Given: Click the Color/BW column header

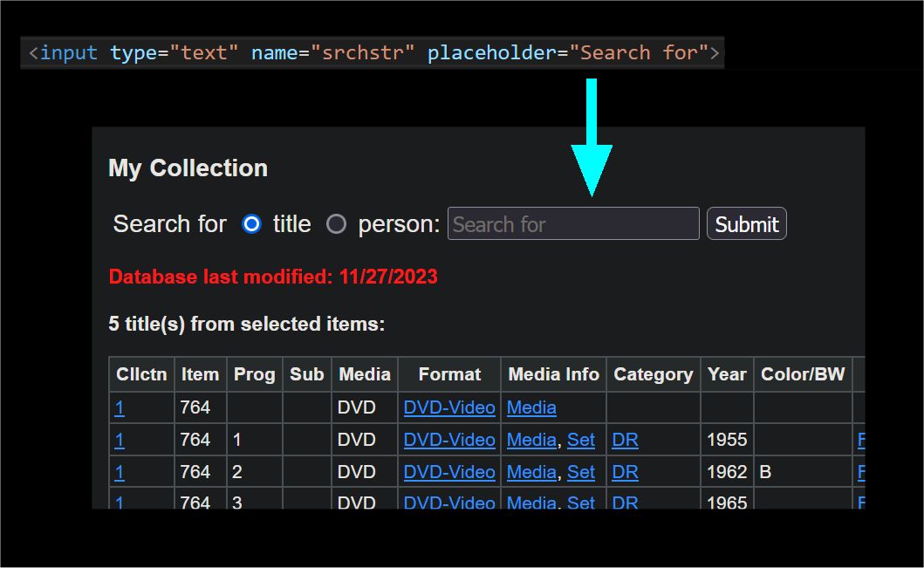Looking at the screenshot, I should [804, 374].
